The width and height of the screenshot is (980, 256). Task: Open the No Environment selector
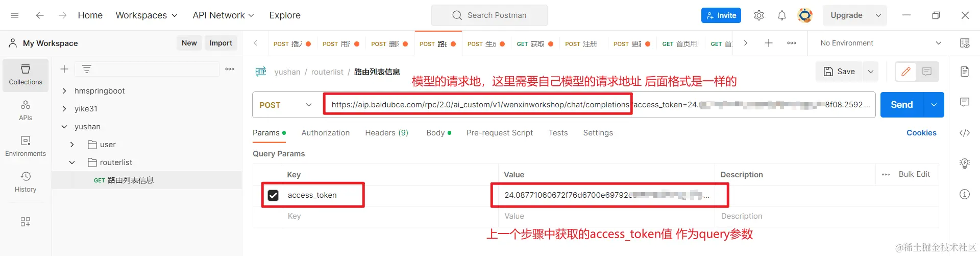[x=880, y=43]
